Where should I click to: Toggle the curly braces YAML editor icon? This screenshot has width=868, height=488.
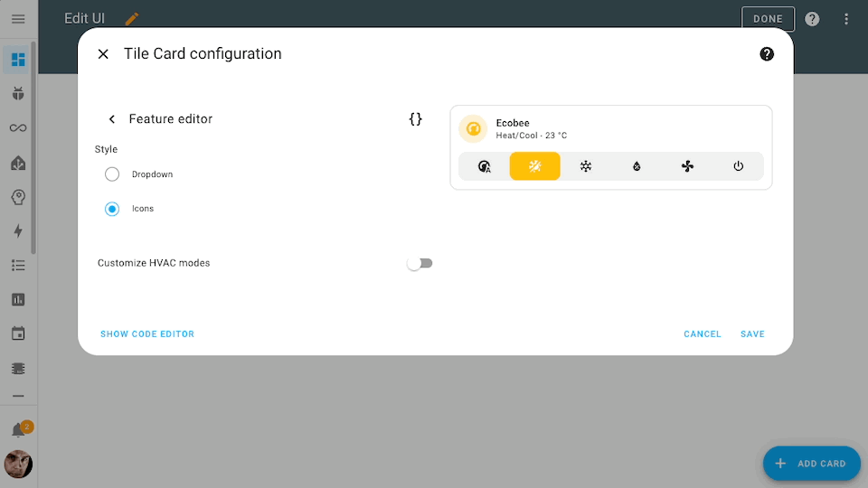[x=416, y=119]
